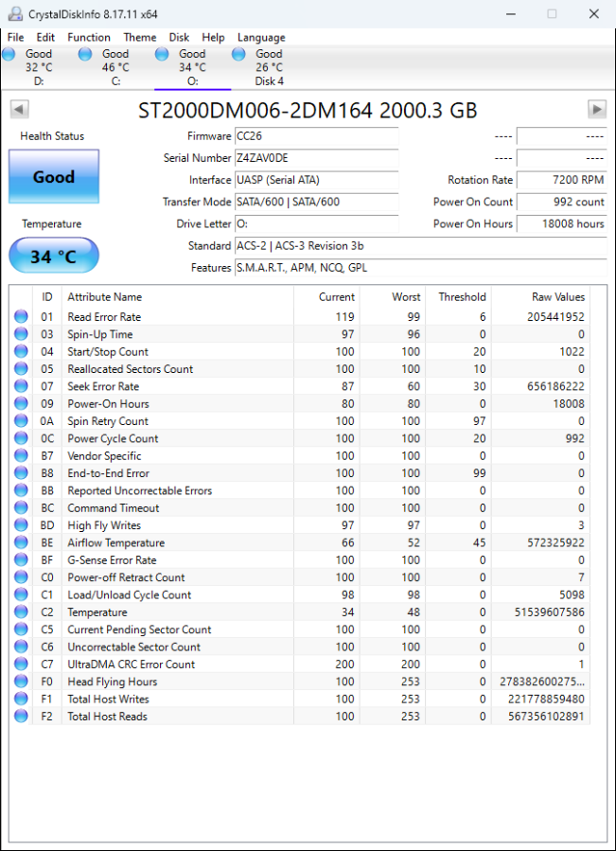
Task: Click raw value 656186222
Action: click(555, 386)
